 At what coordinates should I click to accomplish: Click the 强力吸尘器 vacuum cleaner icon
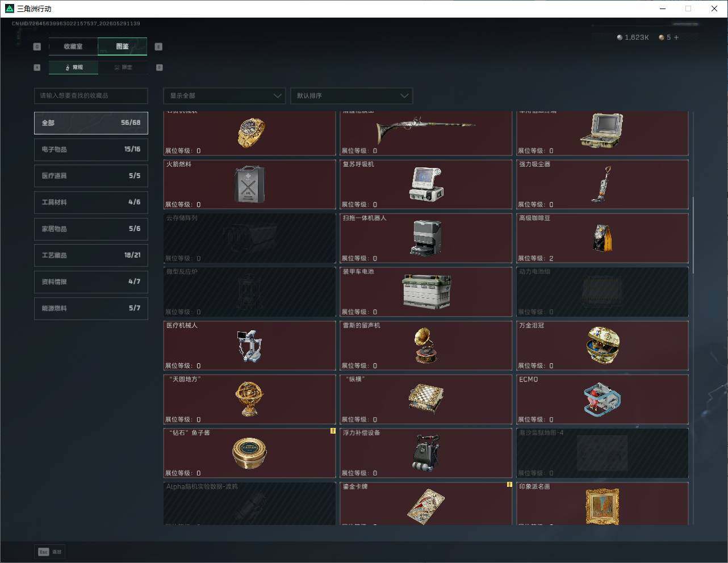point(601,184)
